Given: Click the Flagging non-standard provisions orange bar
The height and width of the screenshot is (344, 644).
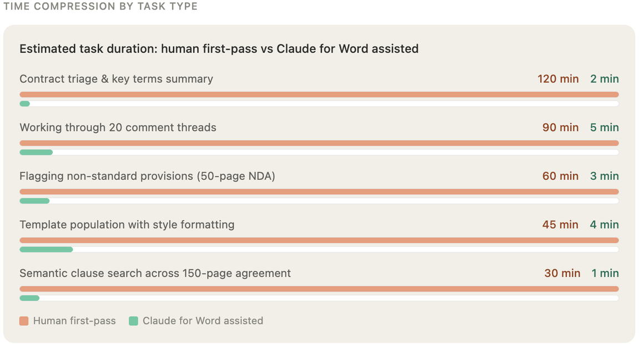Looking at the screenshot, I should tap(319, 191).
